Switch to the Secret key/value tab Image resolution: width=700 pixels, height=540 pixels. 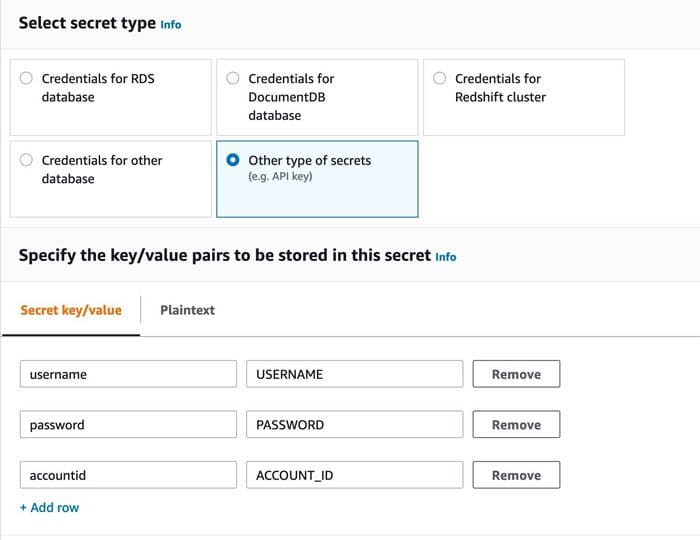pos(71,310)
